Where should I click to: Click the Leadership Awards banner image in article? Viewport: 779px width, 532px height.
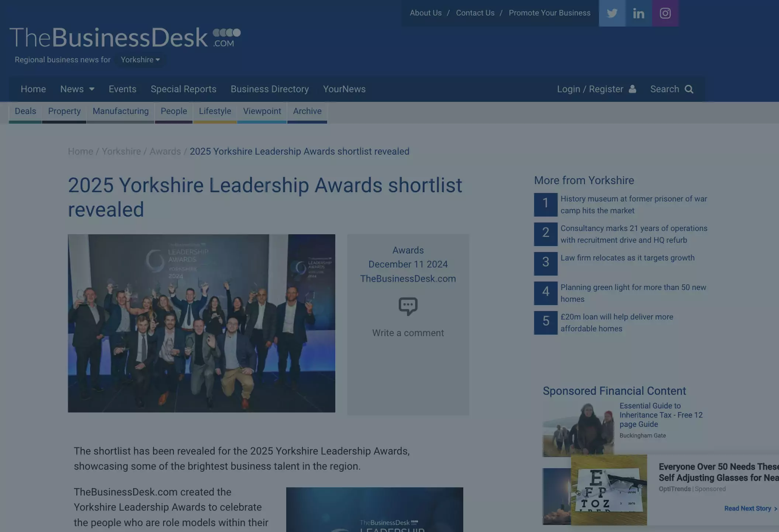click(374, 509)
